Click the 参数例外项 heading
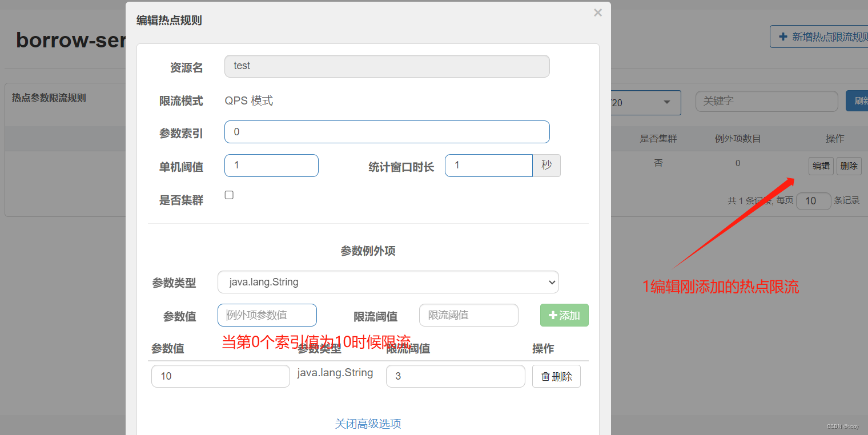 coord(368,251)
